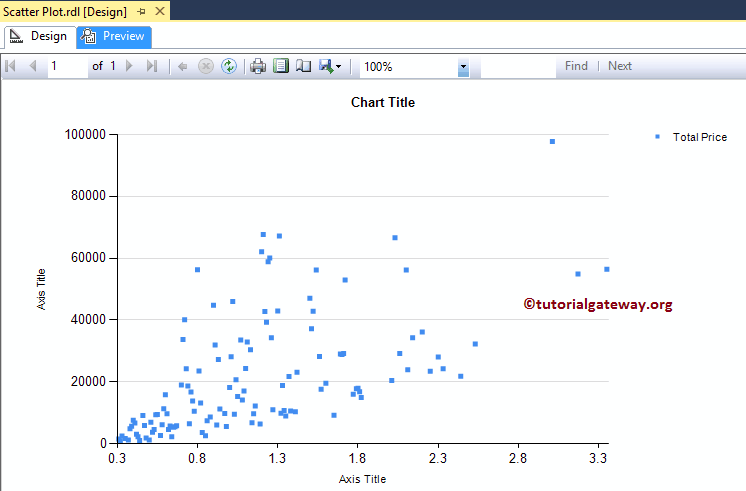Click the 40000 y-axis label
The width and height of the screenshot is (746, 491).
click(88, 319)
